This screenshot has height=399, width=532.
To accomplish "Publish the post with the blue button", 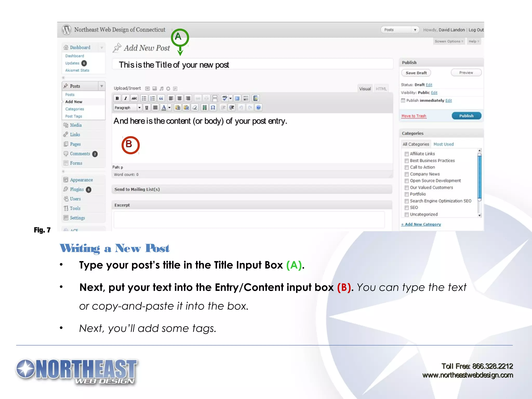I will [467, 116].
